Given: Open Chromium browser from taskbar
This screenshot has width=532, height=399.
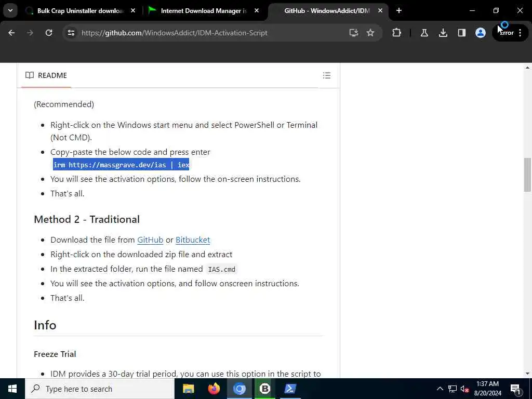Looking at the screenshot, I should coord(239,389).
